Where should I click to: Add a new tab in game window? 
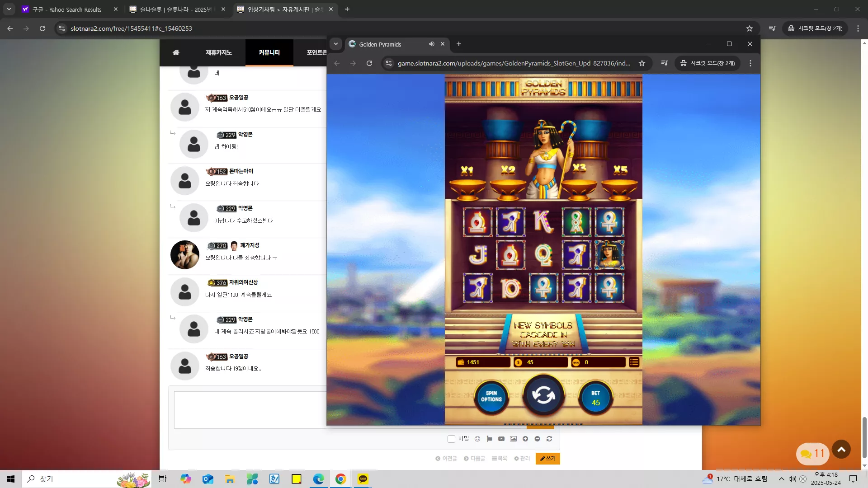(459, 44)
